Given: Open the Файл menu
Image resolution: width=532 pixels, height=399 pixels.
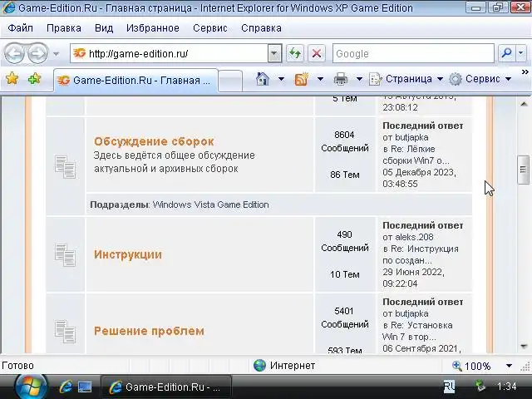Looking at the screenshot, I should coord(20,27).
